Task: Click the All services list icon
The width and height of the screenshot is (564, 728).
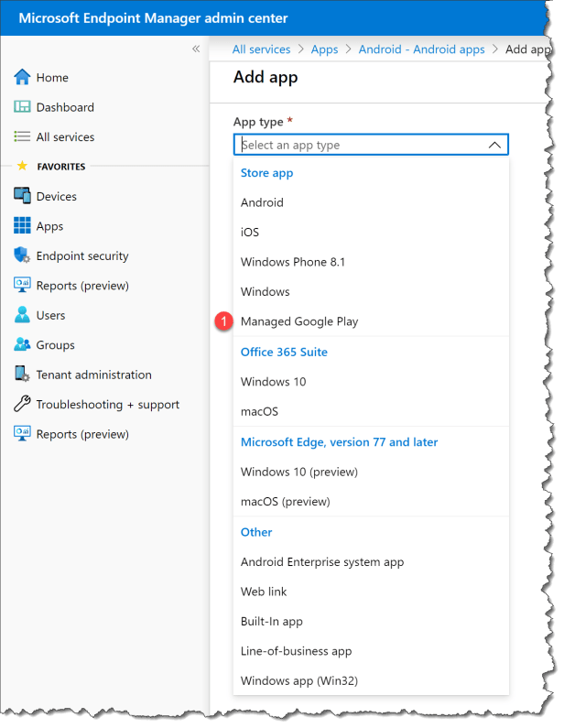Action: pyautogui.click(x=22, y=136)
